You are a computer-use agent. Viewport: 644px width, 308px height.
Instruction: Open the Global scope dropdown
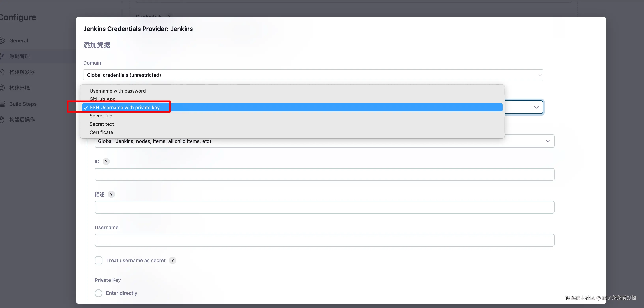coord(324,141)
